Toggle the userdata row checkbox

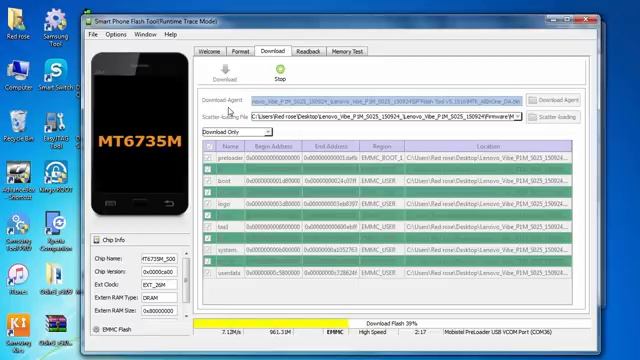pyautogui.click(x=208, y=273)
